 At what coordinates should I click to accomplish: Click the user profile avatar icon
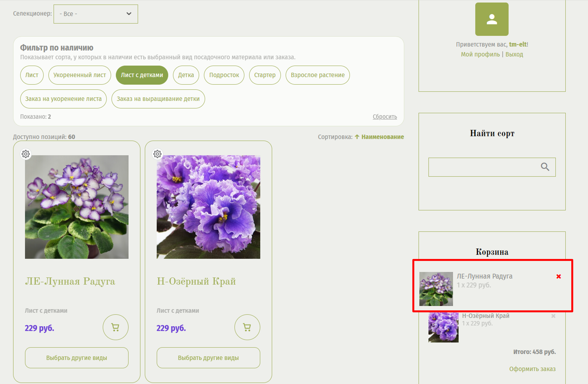(x=492, y=19)
